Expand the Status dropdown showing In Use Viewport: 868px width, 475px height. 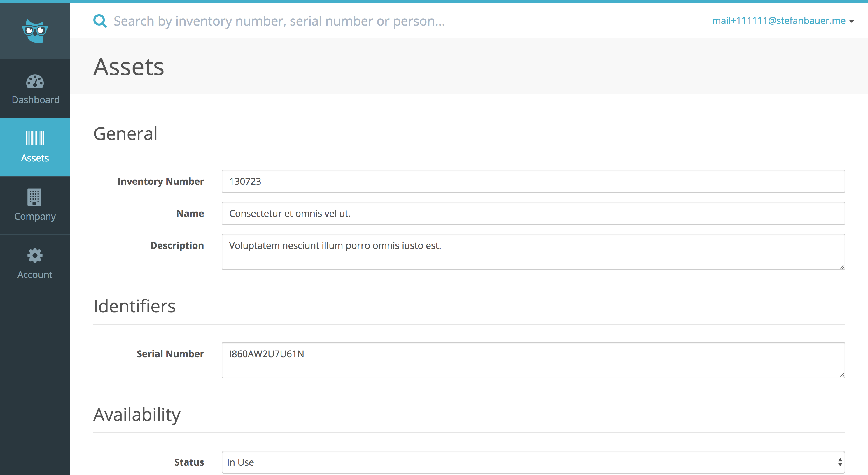(533, 462)
